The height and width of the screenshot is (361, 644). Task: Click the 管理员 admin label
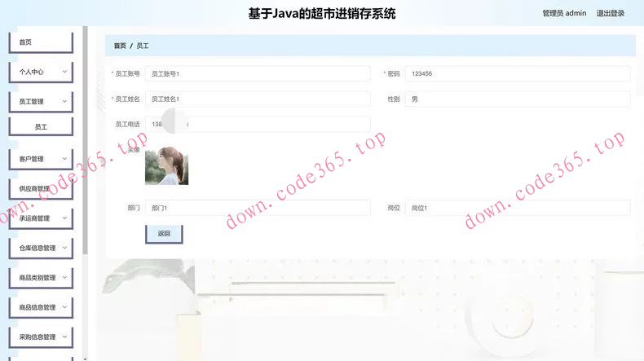[564, 13]
